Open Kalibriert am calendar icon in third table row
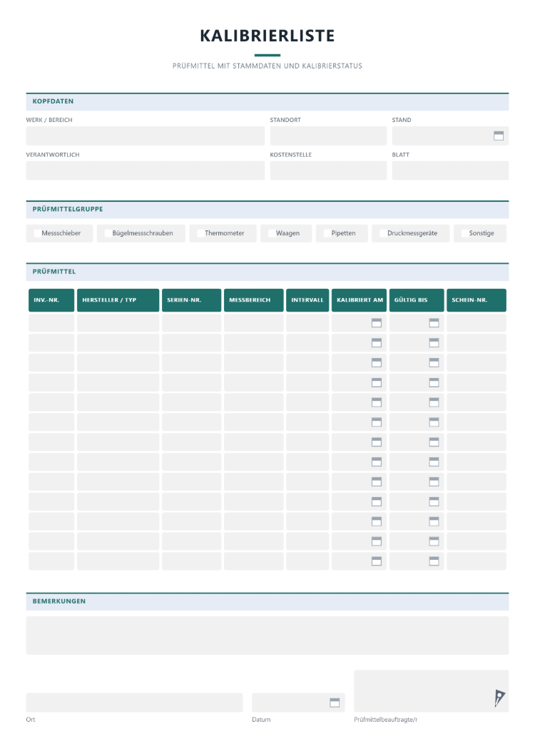Image resolution: width=535 pixels, height=756 pixels. pyautogui.click(x=377, y=362)
